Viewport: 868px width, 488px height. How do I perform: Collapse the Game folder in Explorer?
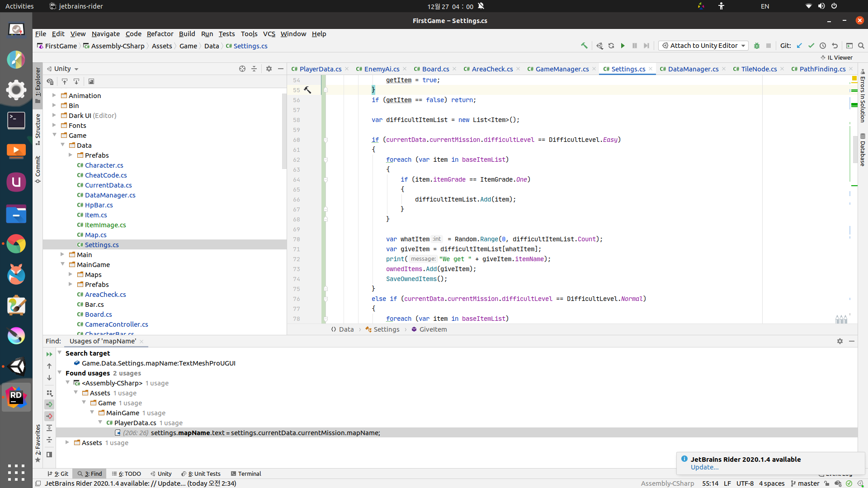tap(54, 135)
